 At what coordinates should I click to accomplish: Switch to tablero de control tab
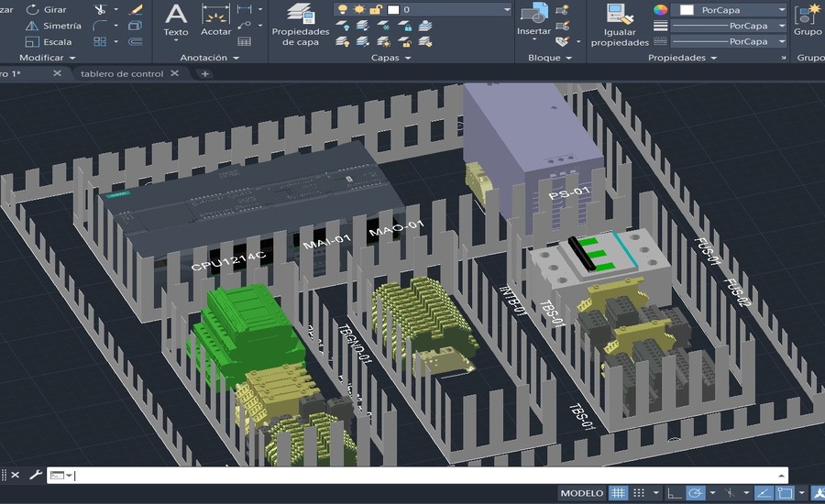click(x=122, y=73)
